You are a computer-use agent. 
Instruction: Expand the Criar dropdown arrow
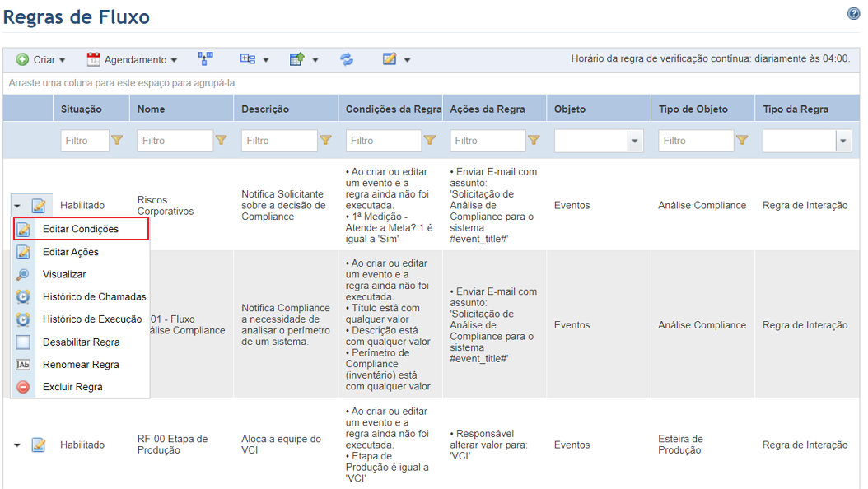tap(62, 60)
